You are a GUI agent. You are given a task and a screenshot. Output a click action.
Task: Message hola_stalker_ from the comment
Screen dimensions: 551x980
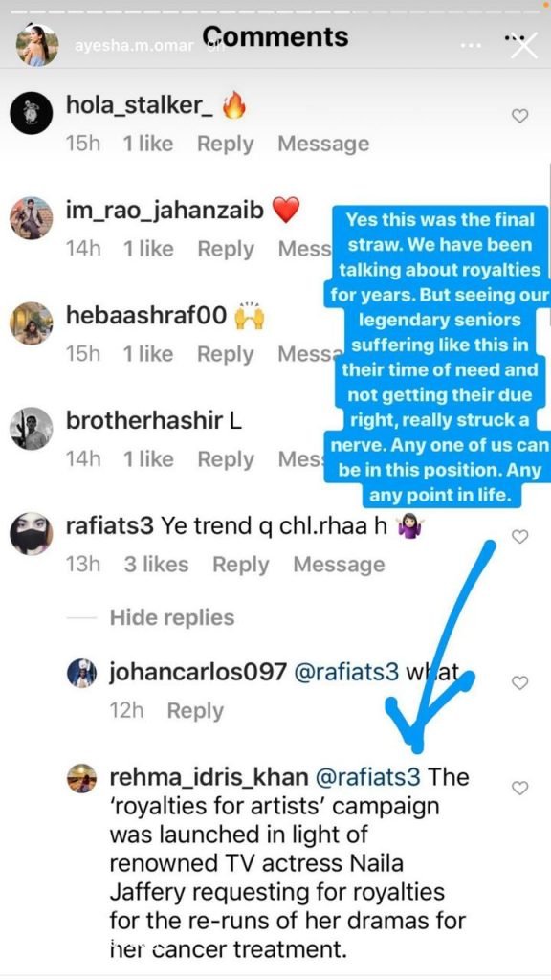(x=323, y=145)
